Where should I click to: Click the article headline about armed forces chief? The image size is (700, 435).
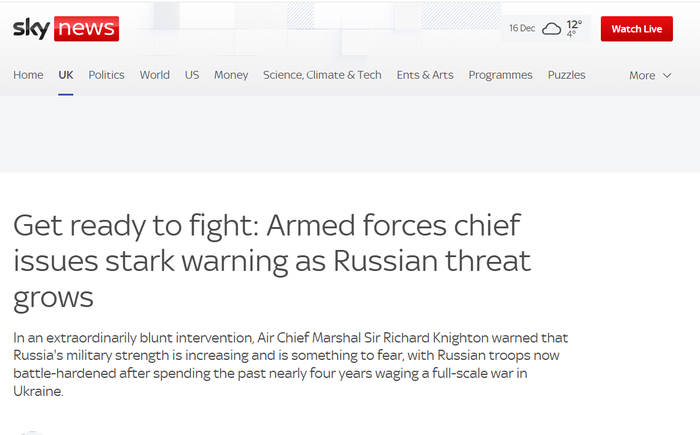[272, 260]
